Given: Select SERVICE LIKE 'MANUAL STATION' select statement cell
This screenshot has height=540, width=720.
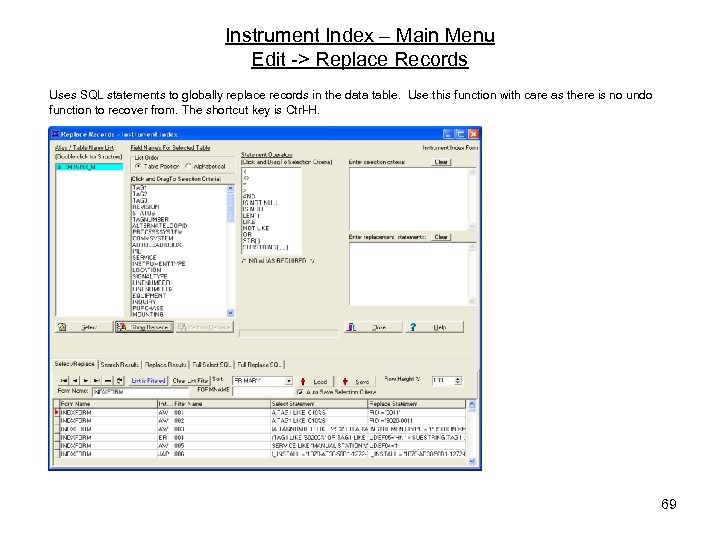Looking at the screenshot, I should (320, 446).
